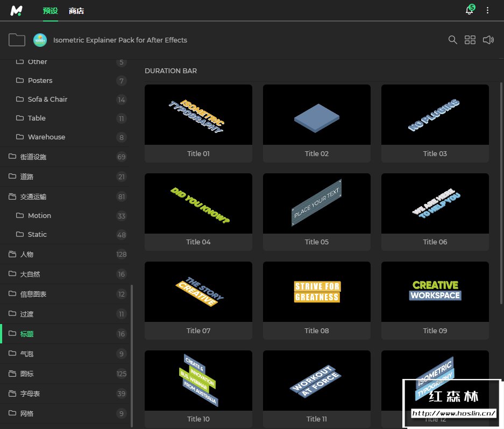Click the thumbnail grid vertical scrollbar
The width and height of the screenshot is (504, 429).
coord(501,193)
